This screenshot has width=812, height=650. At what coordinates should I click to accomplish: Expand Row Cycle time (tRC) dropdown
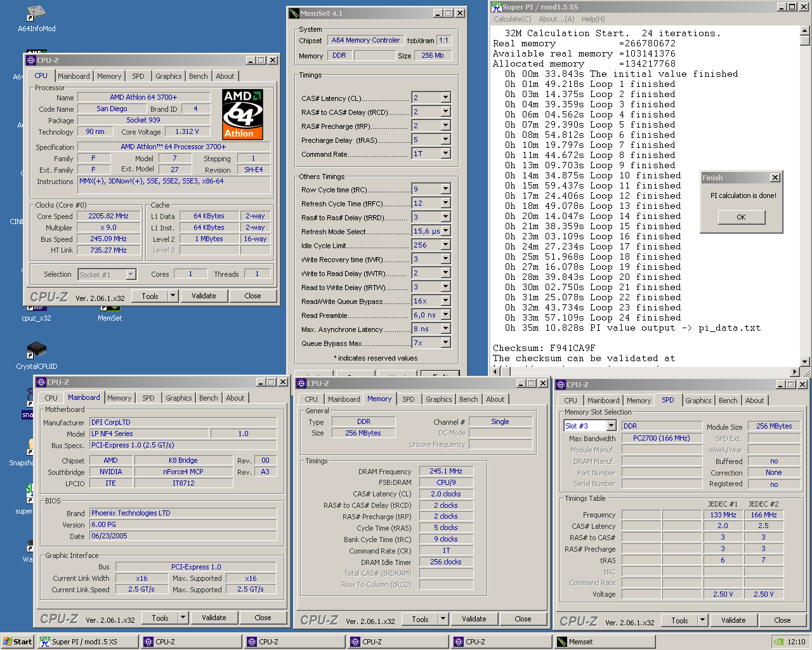(445, 189)
